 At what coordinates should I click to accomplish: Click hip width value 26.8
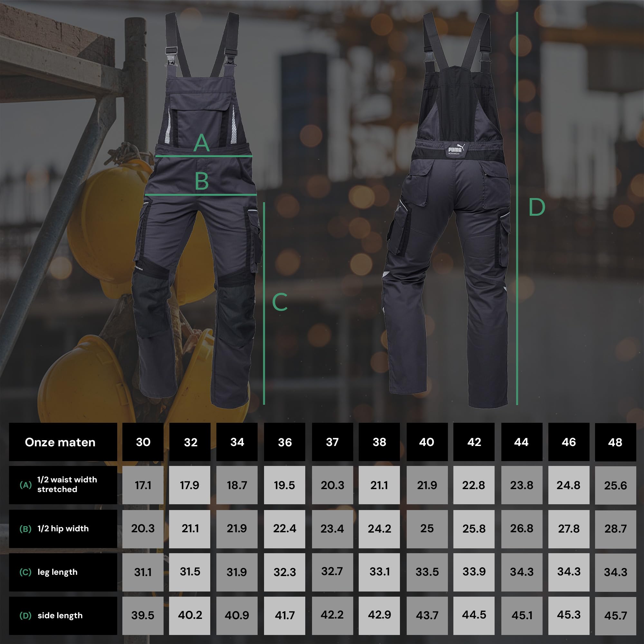tap(522, 529)
